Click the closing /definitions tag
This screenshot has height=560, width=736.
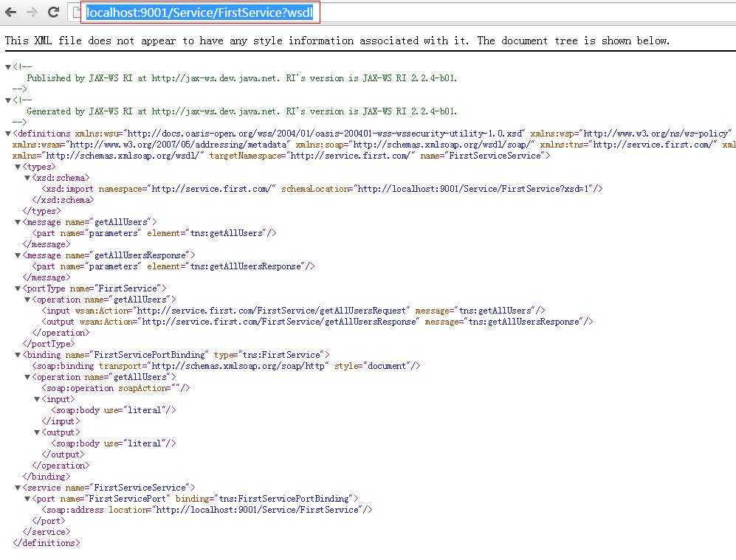pos(47,543)
